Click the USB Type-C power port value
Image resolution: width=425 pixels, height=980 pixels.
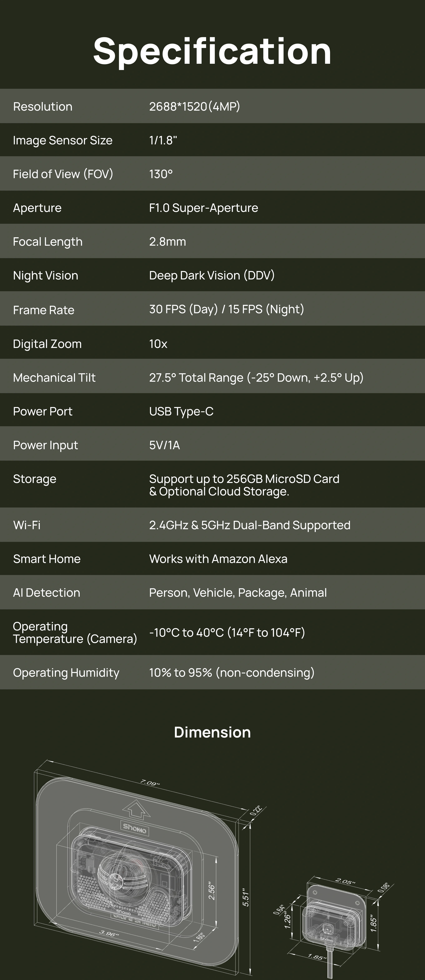click(181, 411)
